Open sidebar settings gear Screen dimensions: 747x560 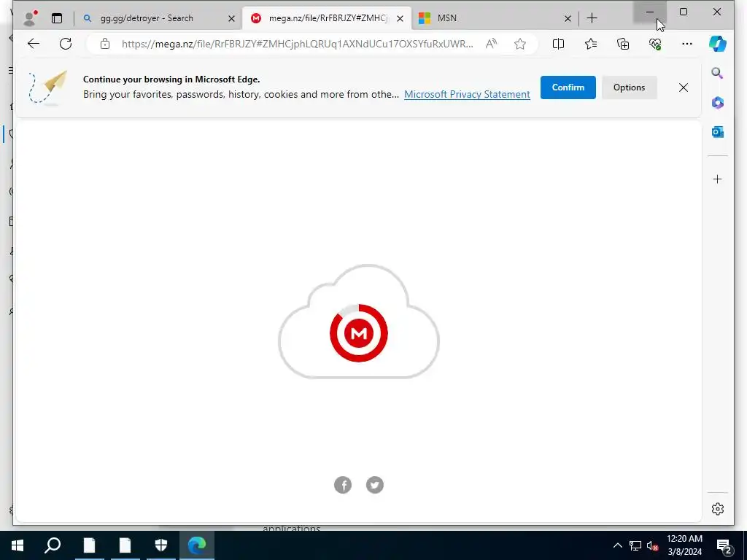(718, 508)
